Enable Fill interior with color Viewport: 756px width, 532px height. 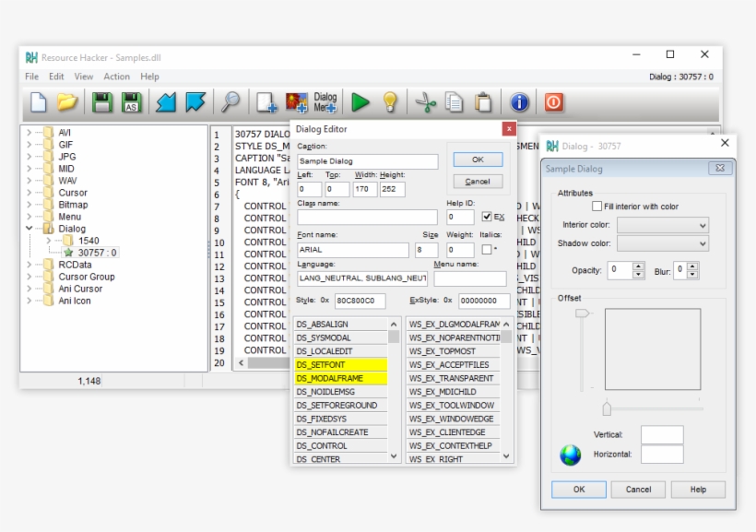point(597,206)
